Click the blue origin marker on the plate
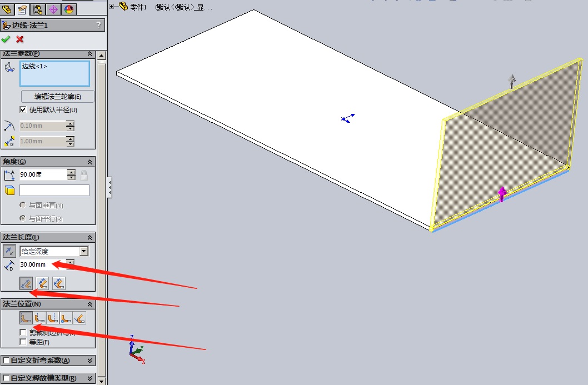 [347, 118]
